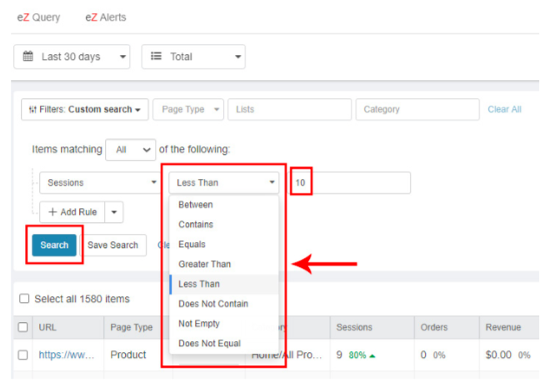The height and width of the screenshot is (392, 559).
Task: Open the https://ww... URL link
Action: tap(67, 355)
